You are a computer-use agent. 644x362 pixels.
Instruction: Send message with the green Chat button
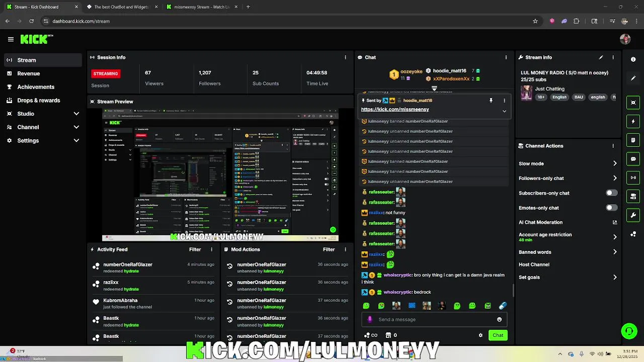click(x=498, y=335)
